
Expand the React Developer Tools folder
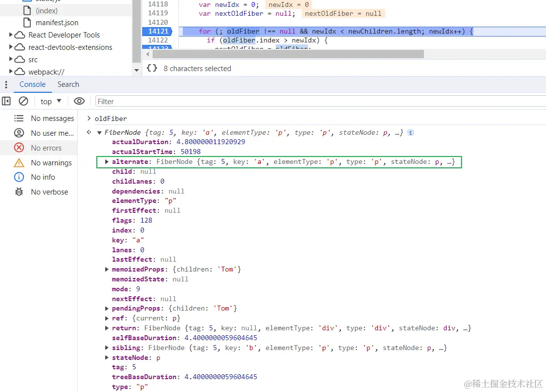tap(11, 35)
